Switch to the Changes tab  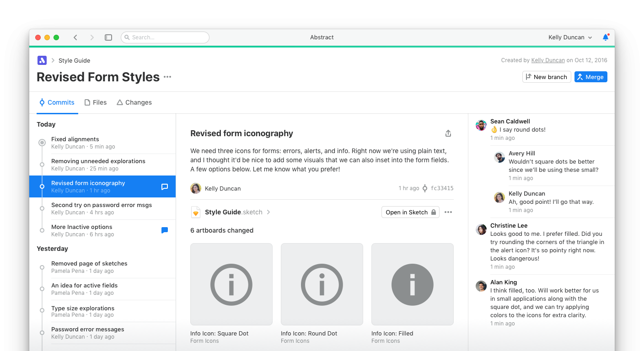click(134, 102)
